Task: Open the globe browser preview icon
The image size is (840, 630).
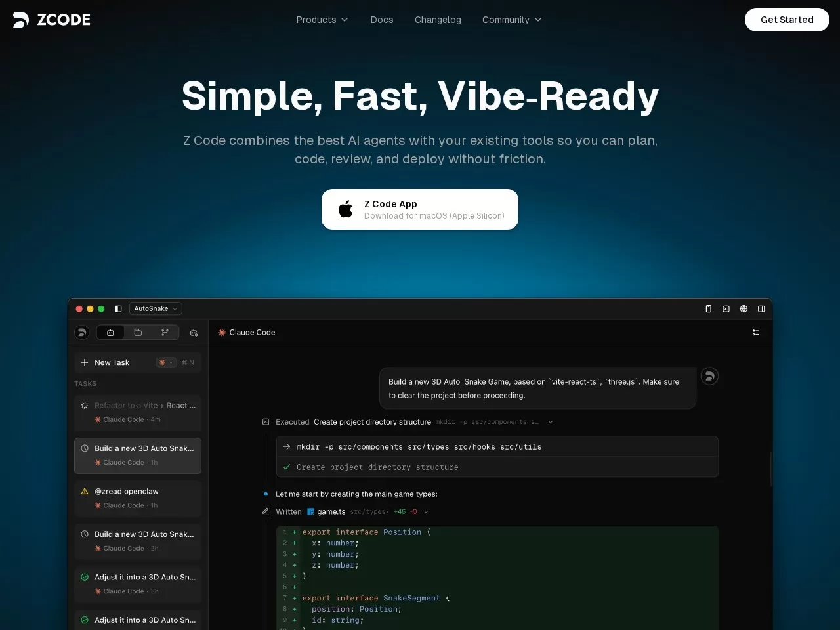Action: tap(744, 308)
